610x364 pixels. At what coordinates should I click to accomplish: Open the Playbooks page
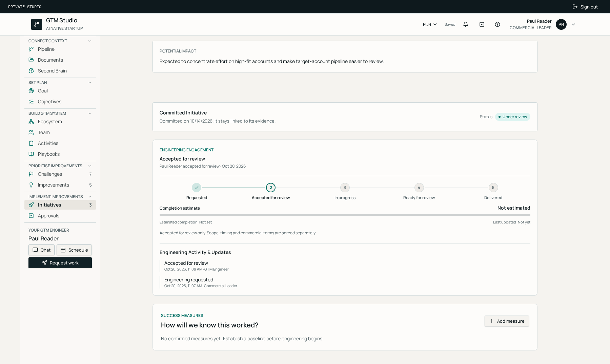tap(60, 154)
